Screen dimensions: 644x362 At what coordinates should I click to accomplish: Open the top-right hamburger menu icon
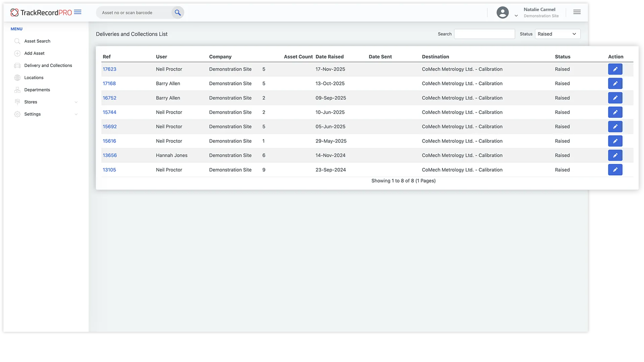tap(577, 12)
